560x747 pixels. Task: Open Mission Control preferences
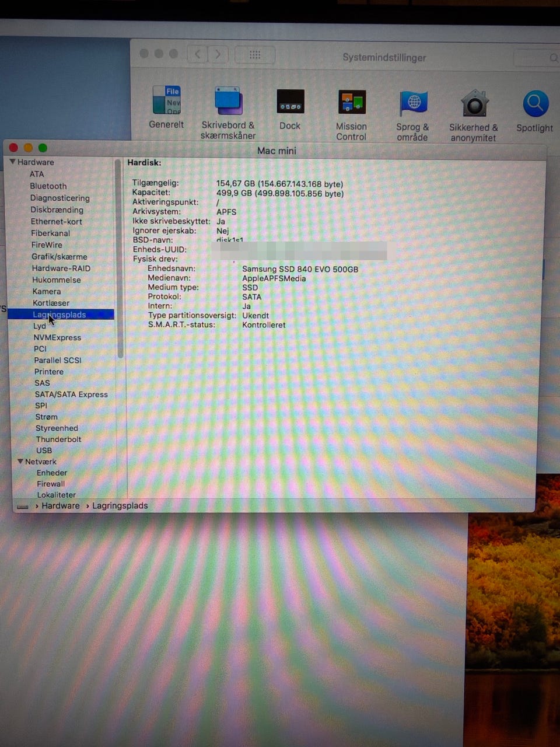(352, 102)
